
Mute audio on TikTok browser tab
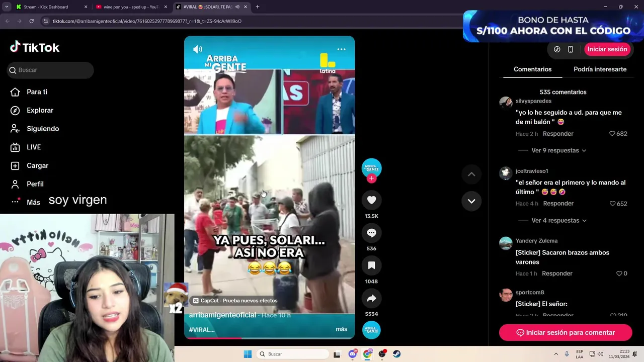(x=237, y=7)
